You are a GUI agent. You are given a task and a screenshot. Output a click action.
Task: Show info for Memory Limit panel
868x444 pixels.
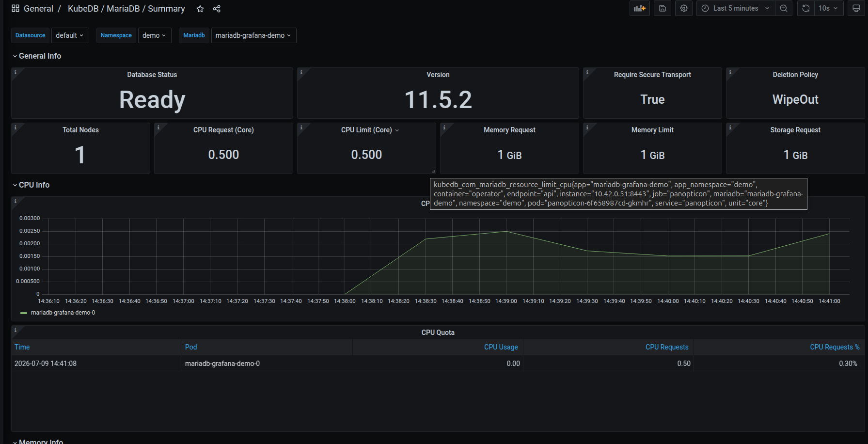pyautogui.click(x=587, y=127)
